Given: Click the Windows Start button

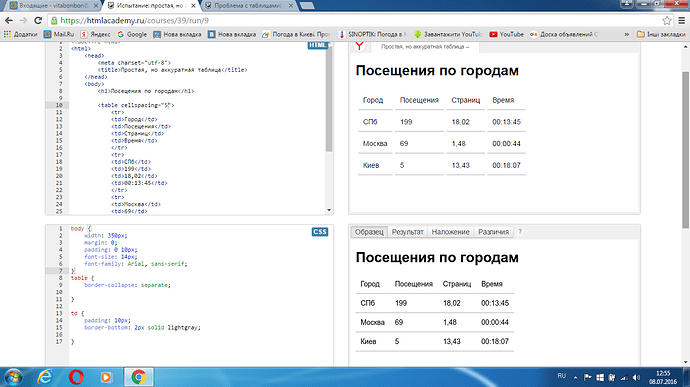Looking at the screenshot, I should coord(14,377).
